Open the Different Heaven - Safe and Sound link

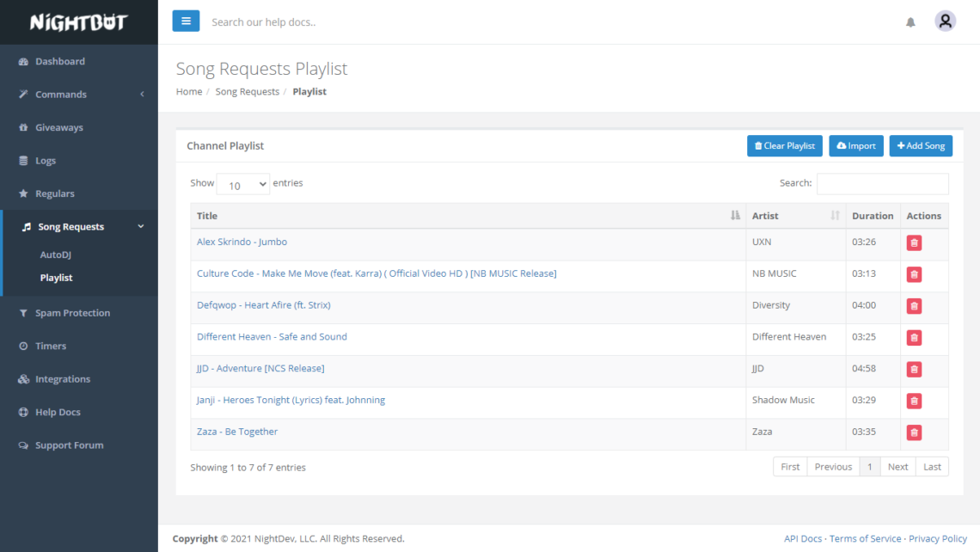(x=272, y=337)
